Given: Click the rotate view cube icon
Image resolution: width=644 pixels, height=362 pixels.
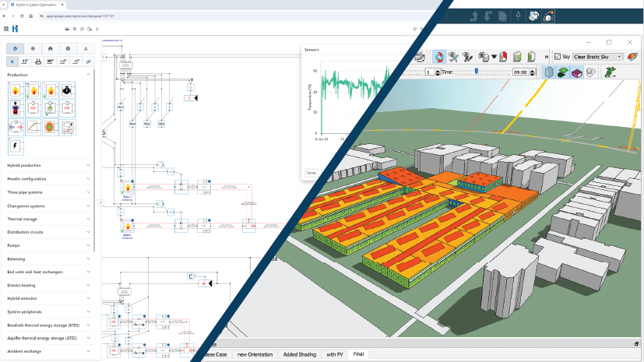Looking at the screenshot, I should 533,16.
